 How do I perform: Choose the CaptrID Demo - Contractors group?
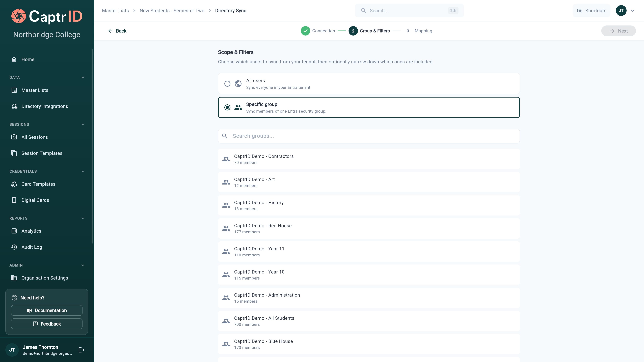pyautogui.click(x=369, y=159)
